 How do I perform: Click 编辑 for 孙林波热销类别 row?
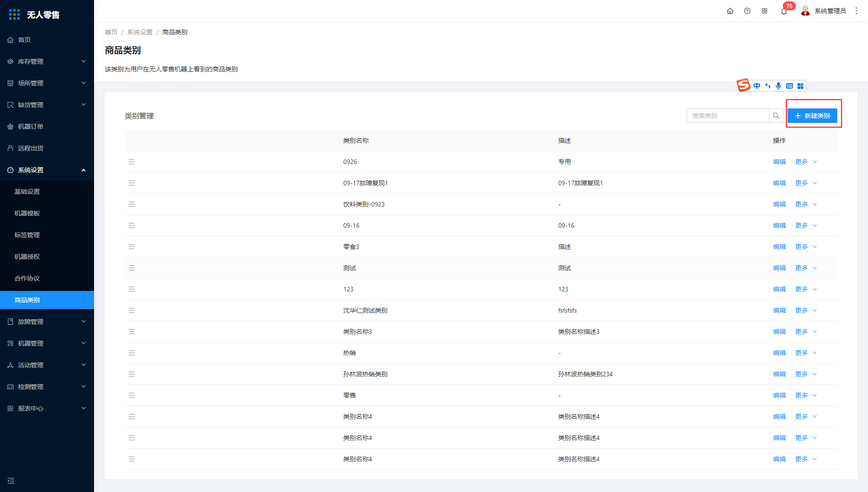coord(779,374)
